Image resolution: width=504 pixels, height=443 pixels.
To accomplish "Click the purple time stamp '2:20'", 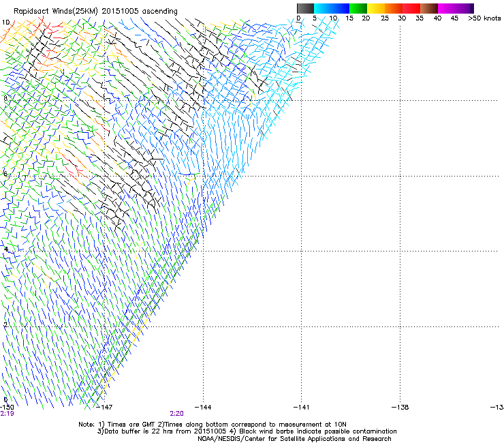I will (177, 414).
